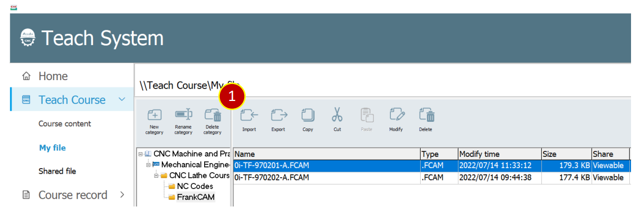644x211 pixels.
Task: Click the Course record document icon
Action: click(27, 195)
